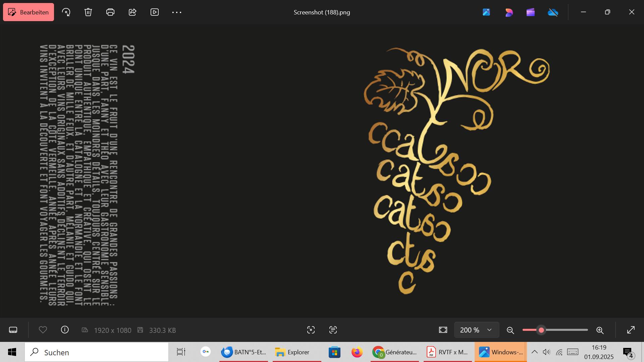
Task: Click zoom out magnifier icon
Action: point(511,330)
